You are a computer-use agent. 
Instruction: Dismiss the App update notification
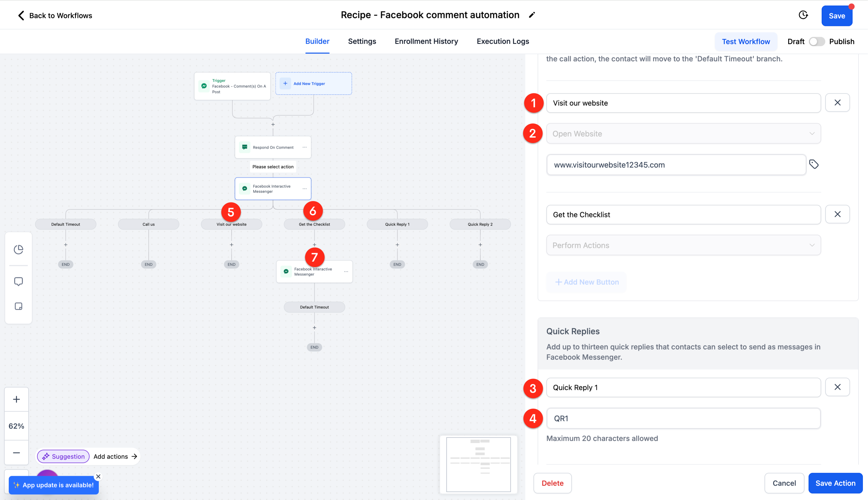tap(98, 476)
